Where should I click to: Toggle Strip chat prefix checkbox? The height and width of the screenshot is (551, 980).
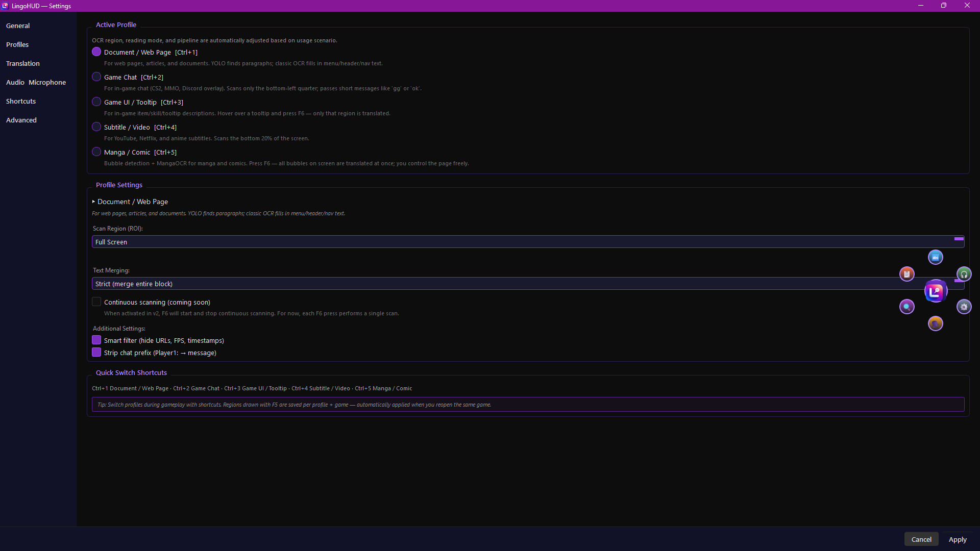tap(96, 353)
